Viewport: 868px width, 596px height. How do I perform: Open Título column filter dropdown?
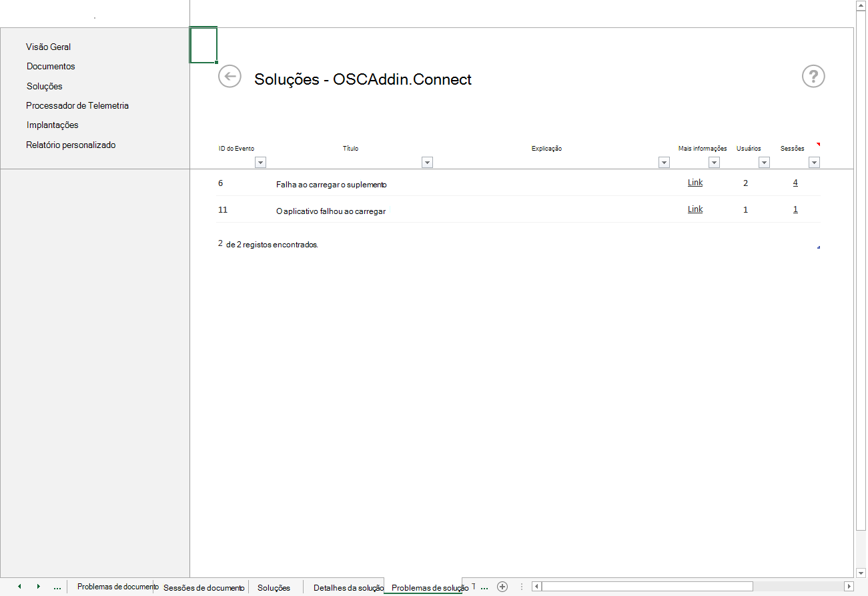tap(427, 162)
